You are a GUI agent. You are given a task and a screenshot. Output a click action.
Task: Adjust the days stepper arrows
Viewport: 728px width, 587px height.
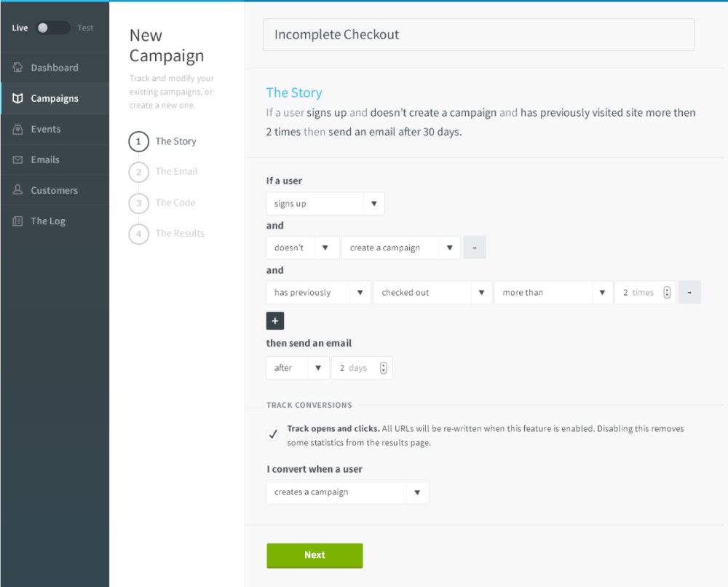click(384, 369)
